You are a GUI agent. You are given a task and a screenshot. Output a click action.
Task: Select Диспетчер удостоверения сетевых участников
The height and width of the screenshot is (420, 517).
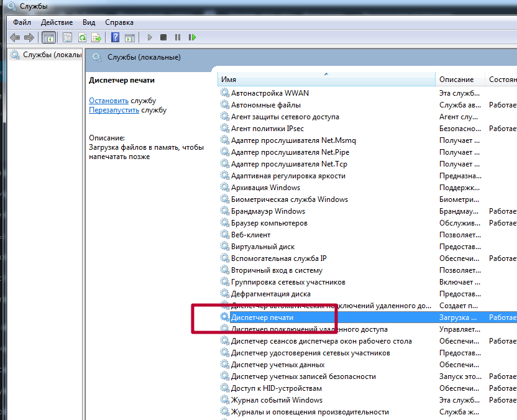tap(311, 353)
